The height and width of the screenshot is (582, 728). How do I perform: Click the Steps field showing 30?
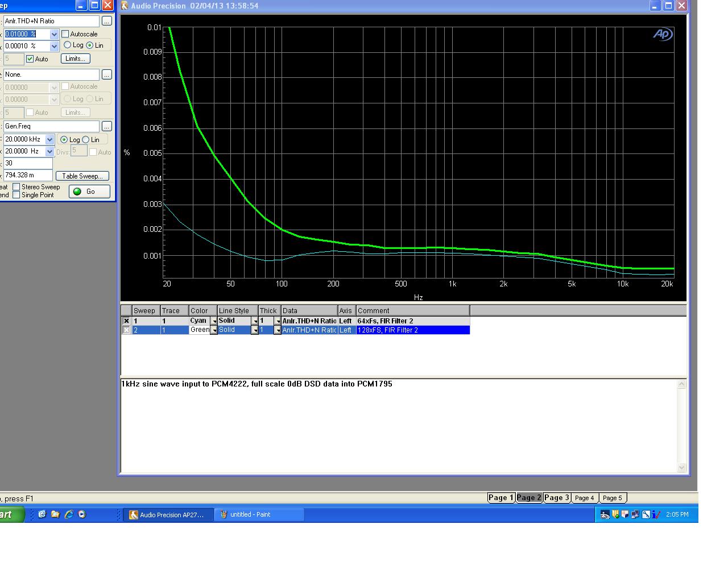click(x=28, y=163)
